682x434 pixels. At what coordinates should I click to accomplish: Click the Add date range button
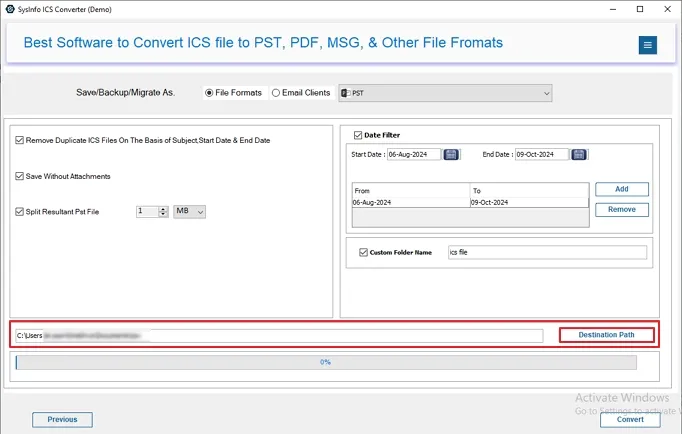[622, 189]
